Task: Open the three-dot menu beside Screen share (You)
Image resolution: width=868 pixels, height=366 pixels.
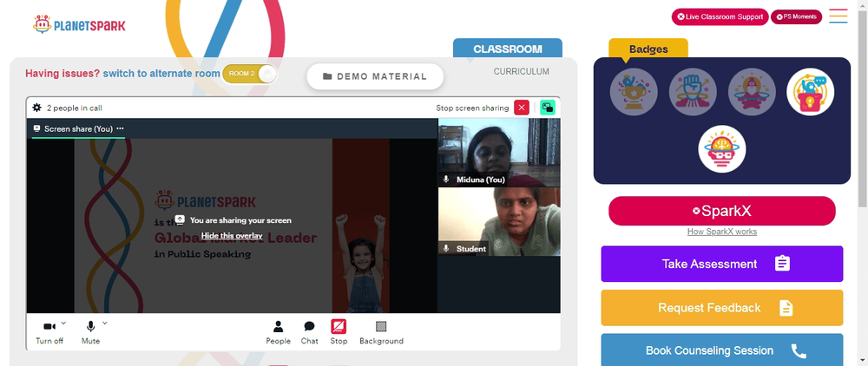Action: pos(120,128)
